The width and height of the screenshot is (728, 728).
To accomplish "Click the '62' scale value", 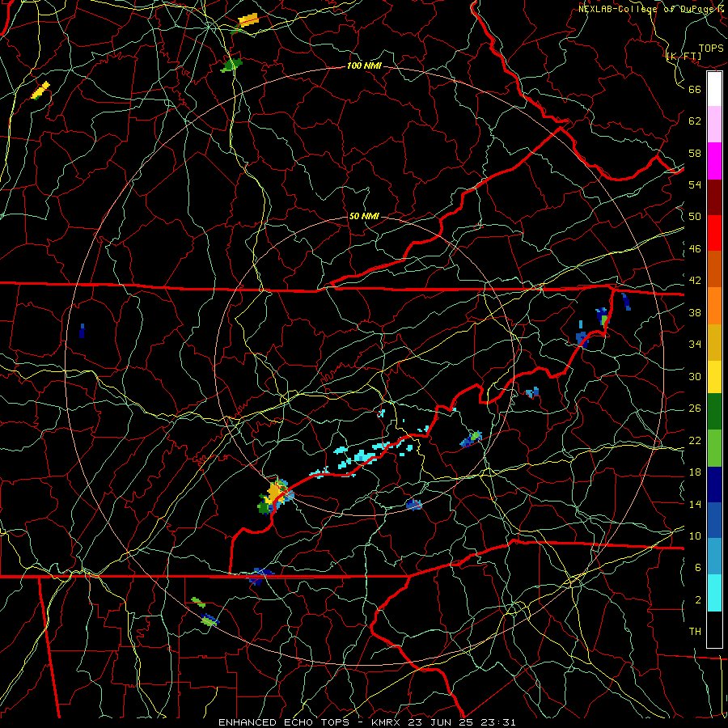I will [695, 121].
